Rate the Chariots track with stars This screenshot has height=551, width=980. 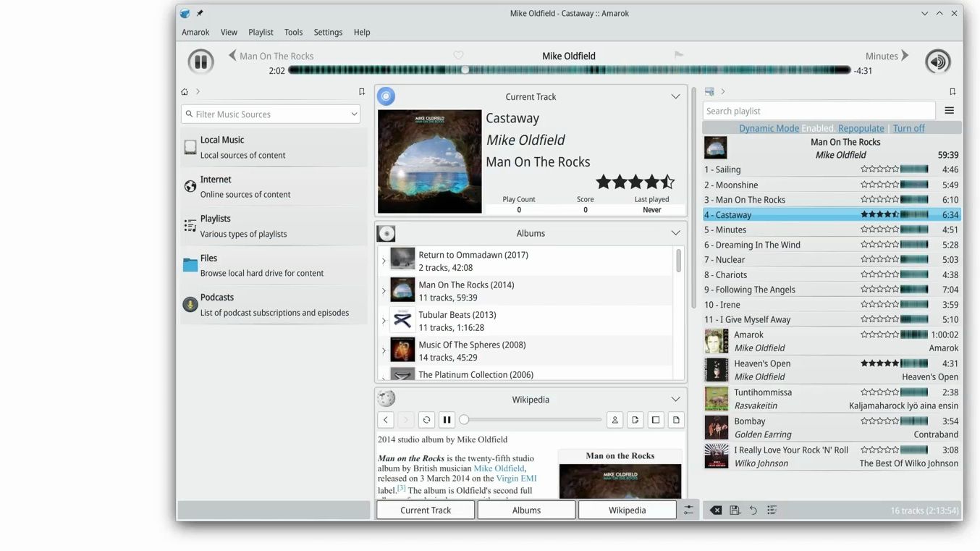click(x=879, y=274)
